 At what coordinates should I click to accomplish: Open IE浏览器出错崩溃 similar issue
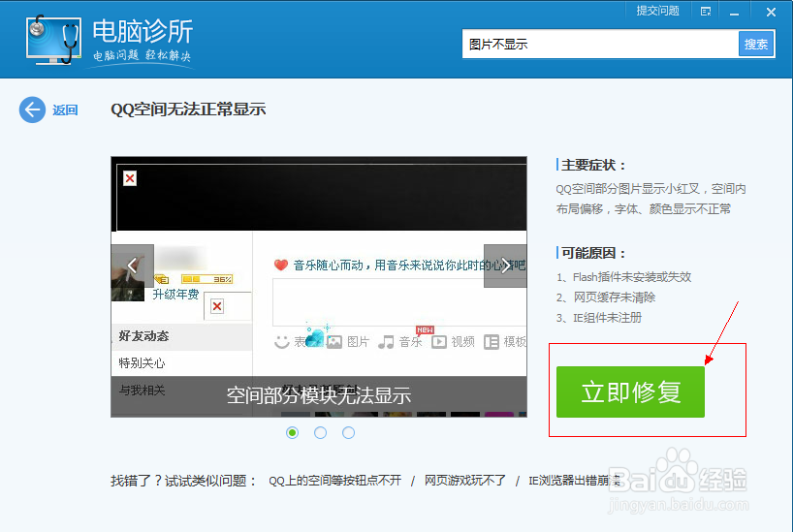(x=575, y=481)
